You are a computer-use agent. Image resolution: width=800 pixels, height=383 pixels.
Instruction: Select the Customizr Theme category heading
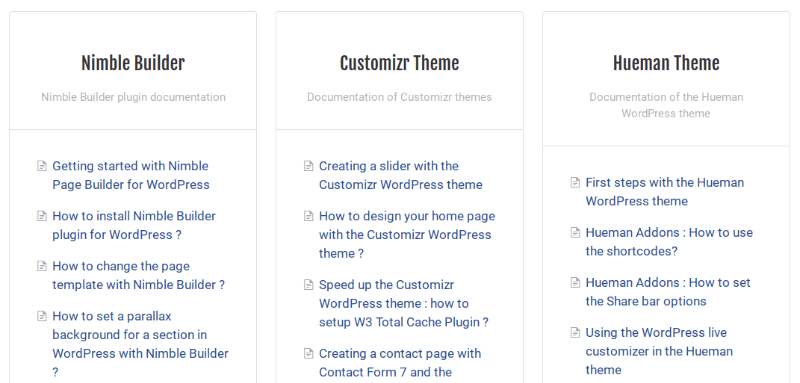coord(399,63)
